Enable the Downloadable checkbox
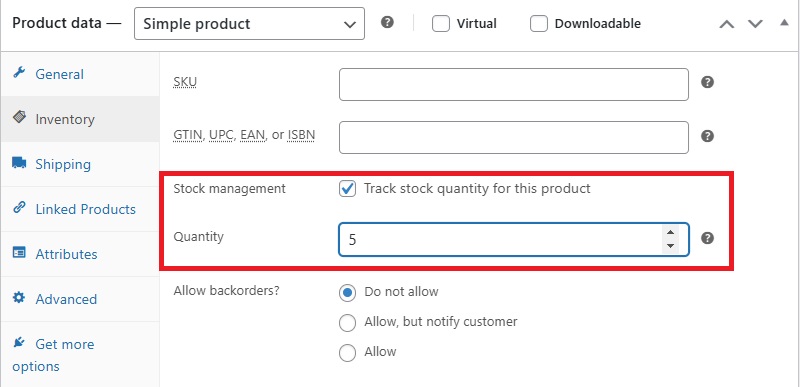The width and height of the screenshot is (800, 387). [539, 23]
